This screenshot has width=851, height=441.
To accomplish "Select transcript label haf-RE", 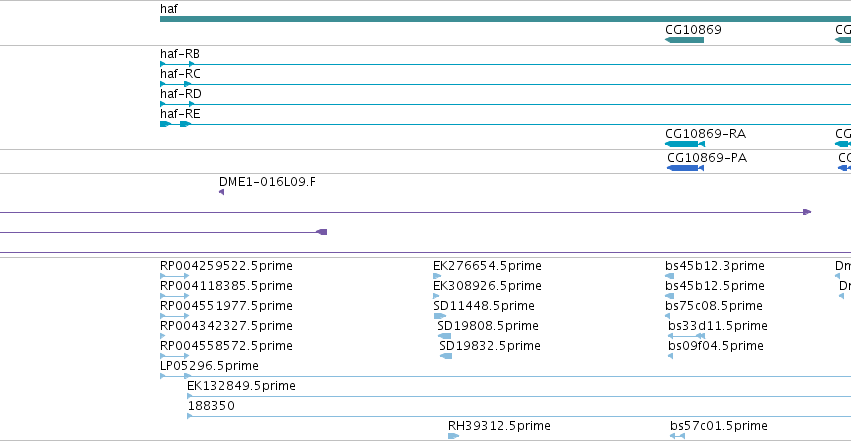I will click(180, 114).
